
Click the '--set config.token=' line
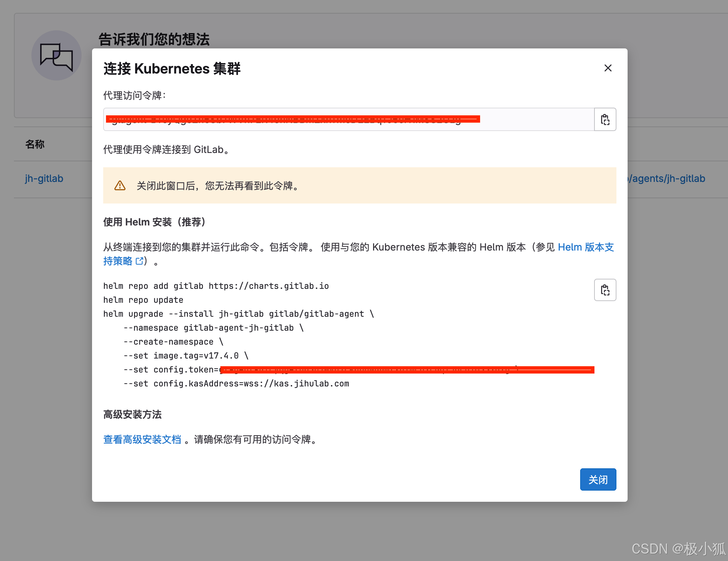tap(359, 370)
